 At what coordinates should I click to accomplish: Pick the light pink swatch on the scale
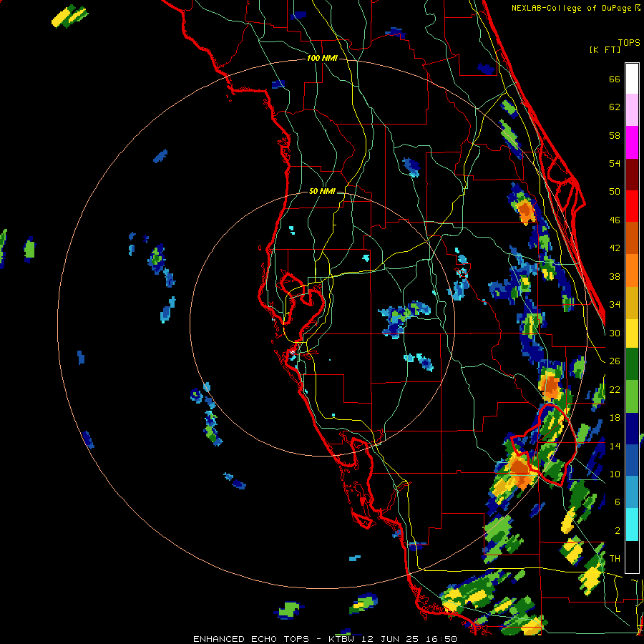[x=632, y=109]
